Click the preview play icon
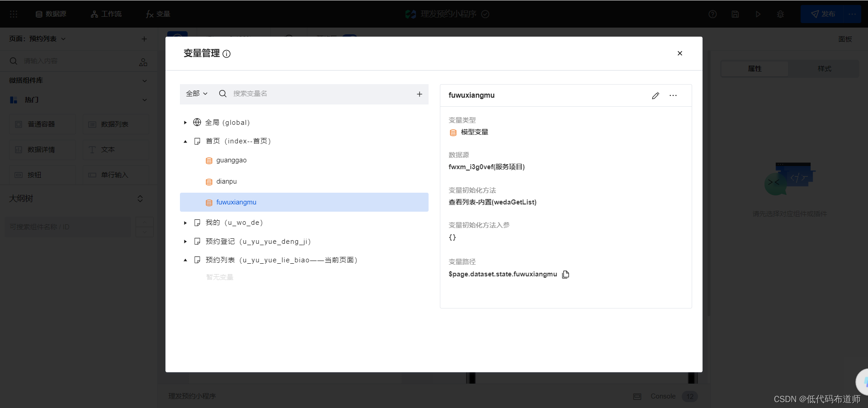Screen dimensions: 868x408 click(x=758, y=14)
